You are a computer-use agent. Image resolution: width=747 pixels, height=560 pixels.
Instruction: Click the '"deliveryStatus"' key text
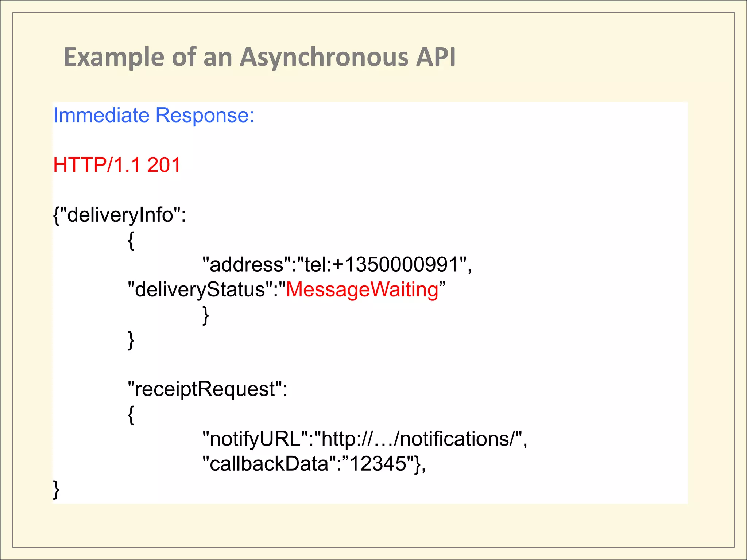pyautogui.click(x=200, y=289)
